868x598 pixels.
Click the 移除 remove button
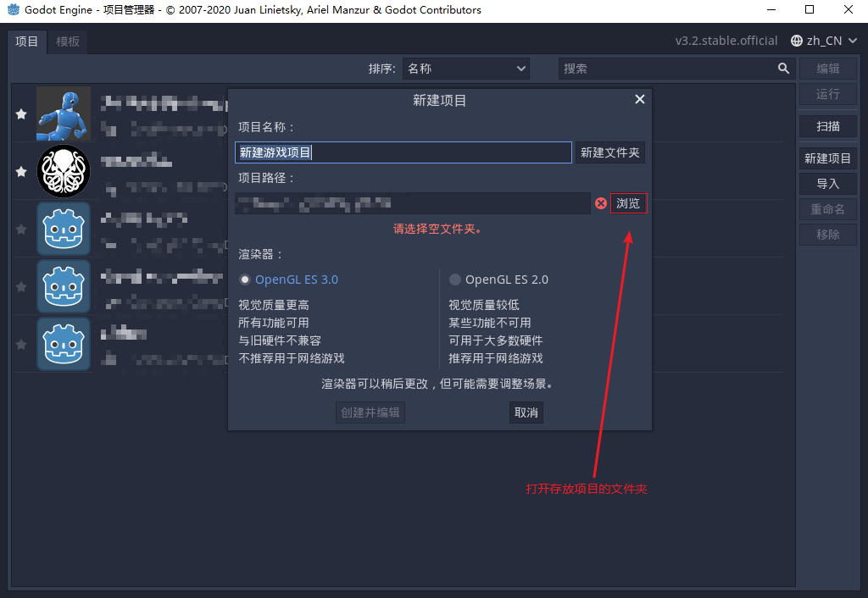(x=828, y=235)
